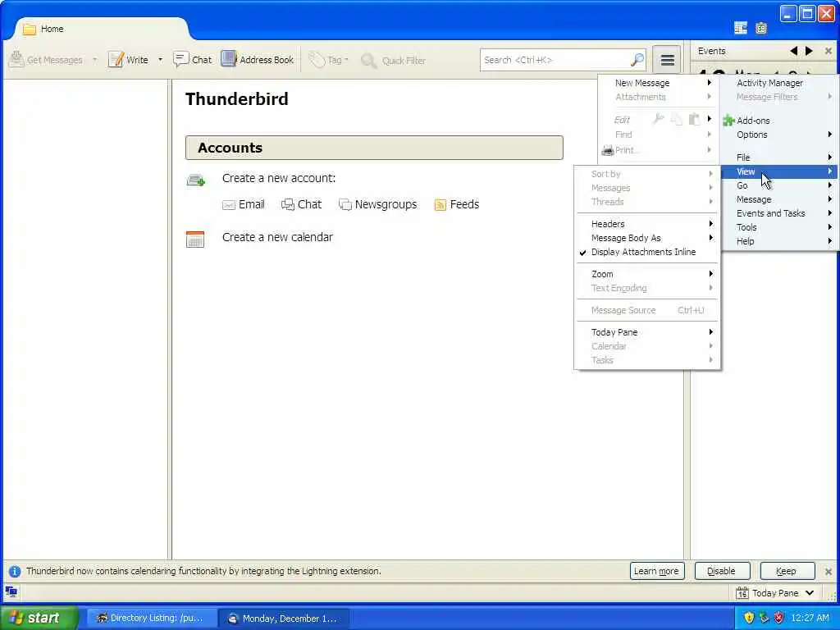Go to the next day in Events
Viewport: 840px width, 630px height.
[x=809, y=51]
